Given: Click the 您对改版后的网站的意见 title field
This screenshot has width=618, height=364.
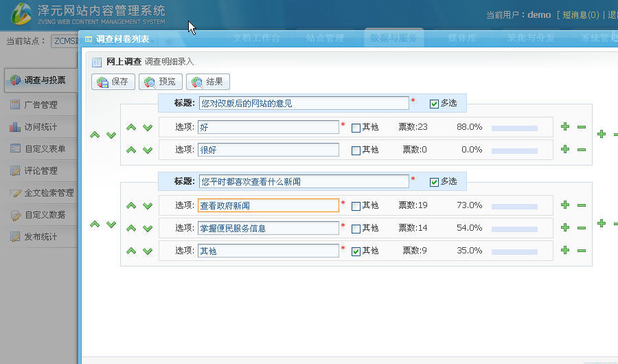Looking at the screenshot, I should click(304, 103).
